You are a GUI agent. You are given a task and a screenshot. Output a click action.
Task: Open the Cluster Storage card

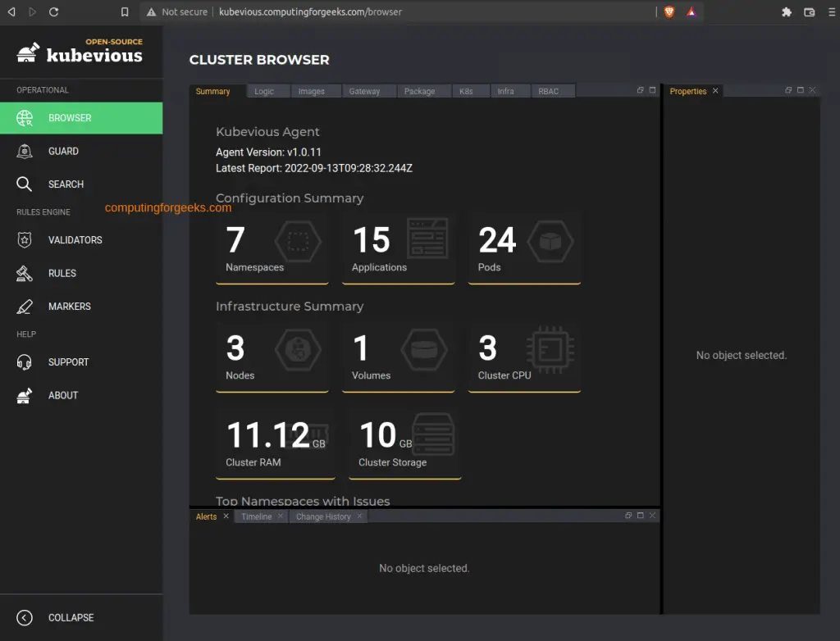pos(405,444)
